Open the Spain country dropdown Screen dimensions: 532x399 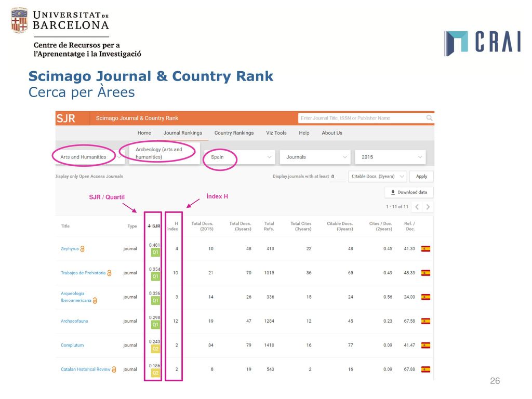239,157
